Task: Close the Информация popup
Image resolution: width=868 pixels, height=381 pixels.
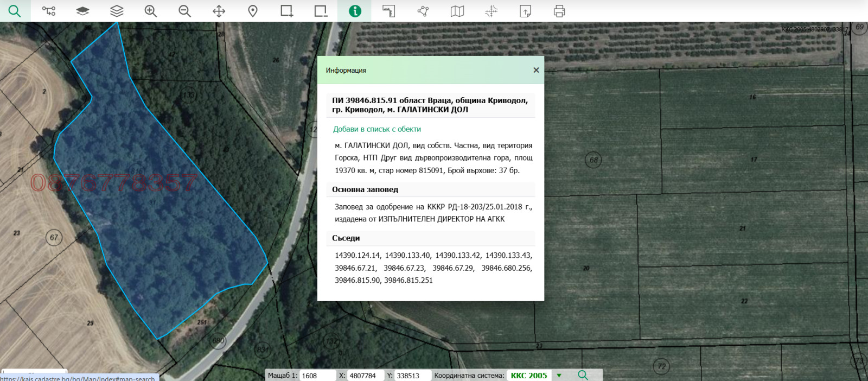Action: point(536,70)
